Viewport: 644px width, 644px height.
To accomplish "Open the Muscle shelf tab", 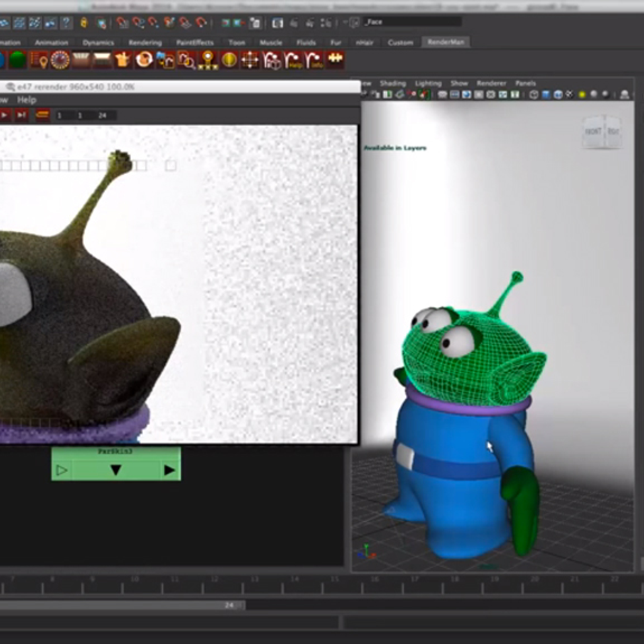I will [x=270, y=42].
